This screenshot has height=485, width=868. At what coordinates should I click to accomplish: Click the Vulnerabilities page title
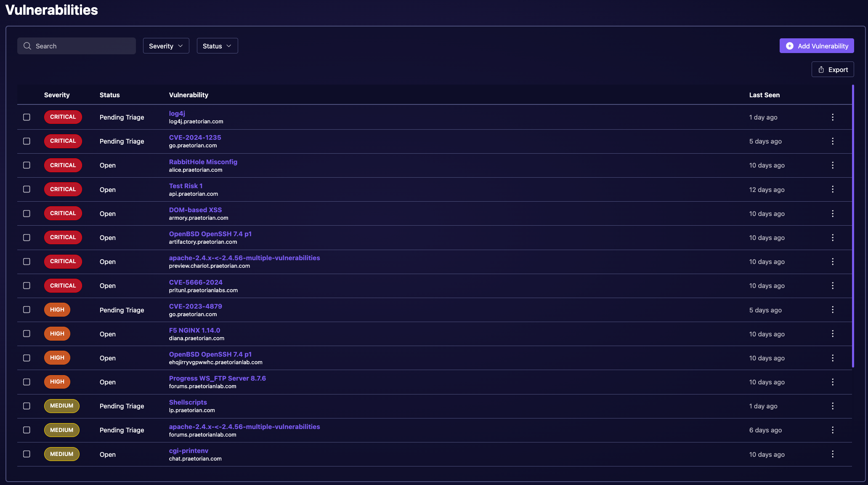[52, 10]
